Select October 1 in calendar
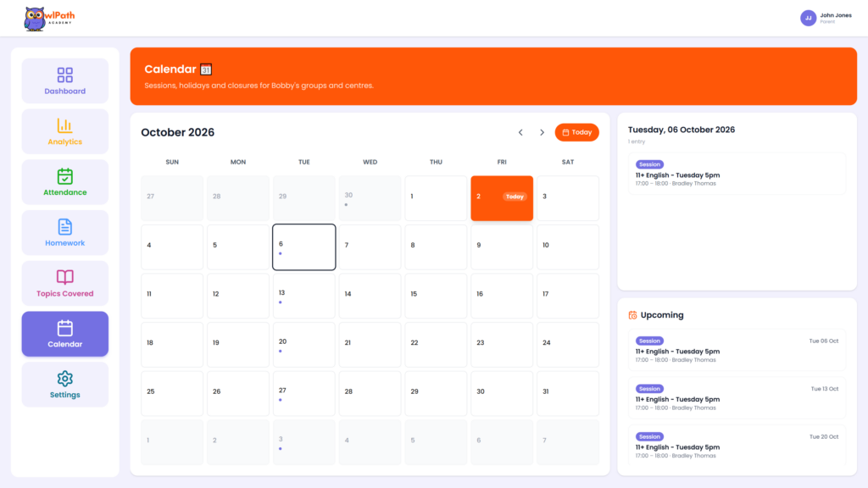Viewport: 868px width, 488px height. [x=436, y=198]
